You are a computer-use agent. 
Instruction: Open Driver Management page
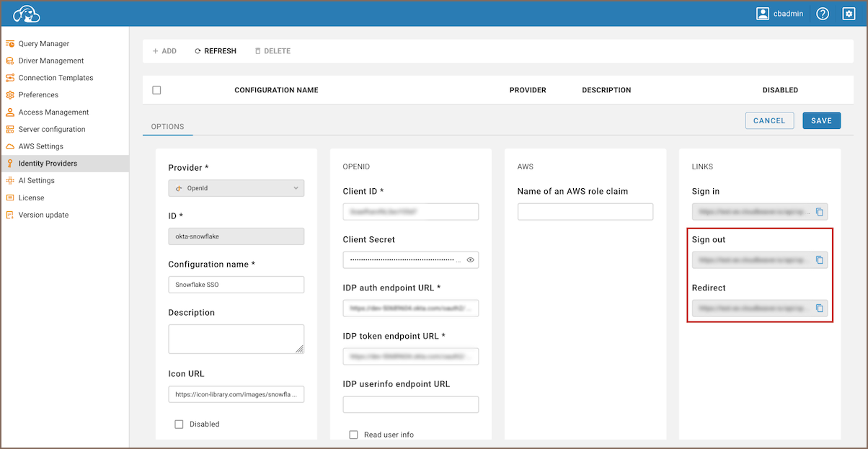point(50,61)
